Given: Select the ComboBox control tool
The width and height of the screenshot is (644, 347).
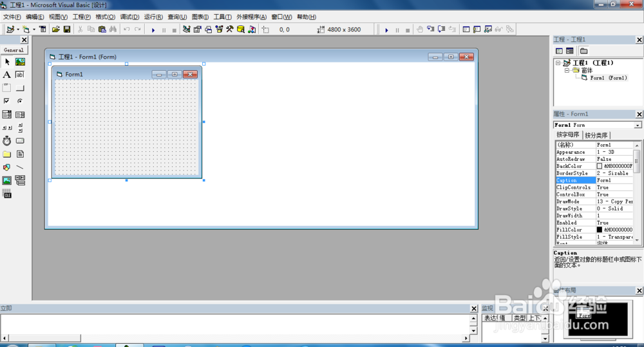Looking at the screenshot, I should [x=7, y=114].
